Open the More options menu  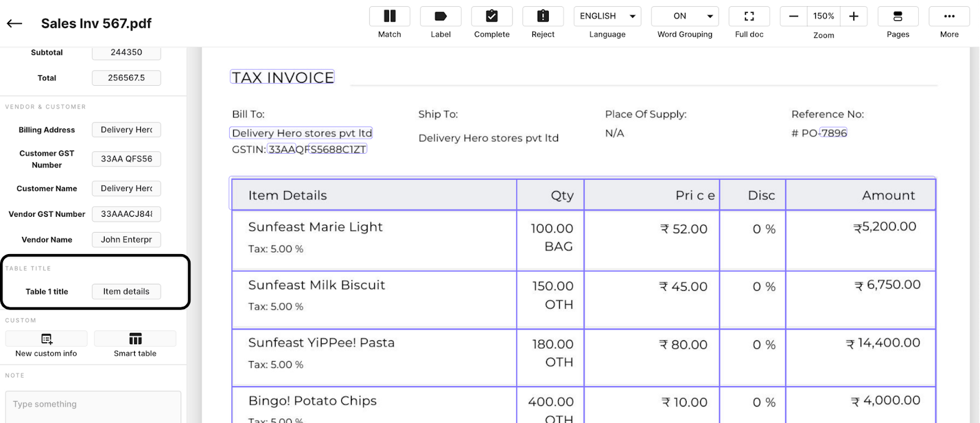point(949,16)
